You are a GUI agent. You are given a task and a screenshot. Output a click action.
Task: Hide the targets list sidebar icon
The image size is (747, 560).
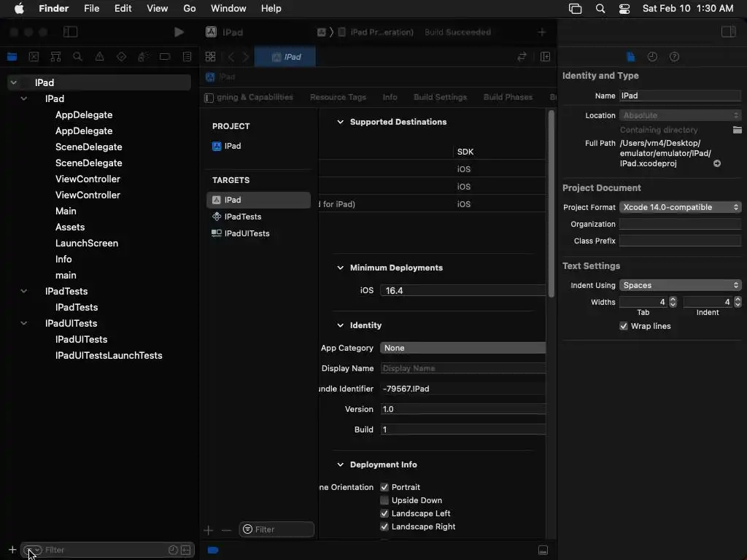pyautogui.click(x=209, y=98)
